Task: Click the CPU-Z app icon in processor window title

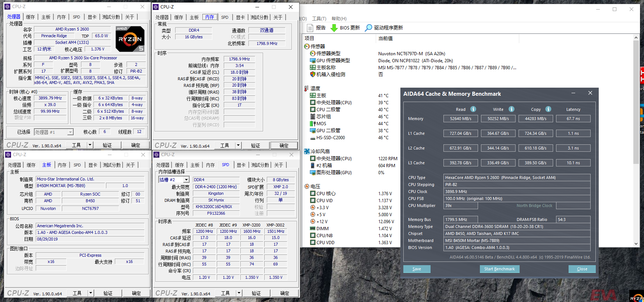Action: [7, 7]
